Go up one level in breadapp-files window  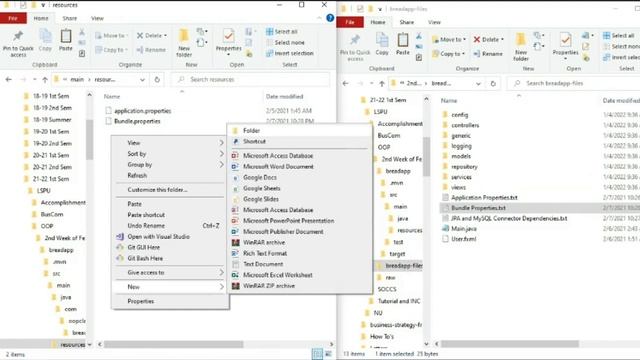(382, 84)
